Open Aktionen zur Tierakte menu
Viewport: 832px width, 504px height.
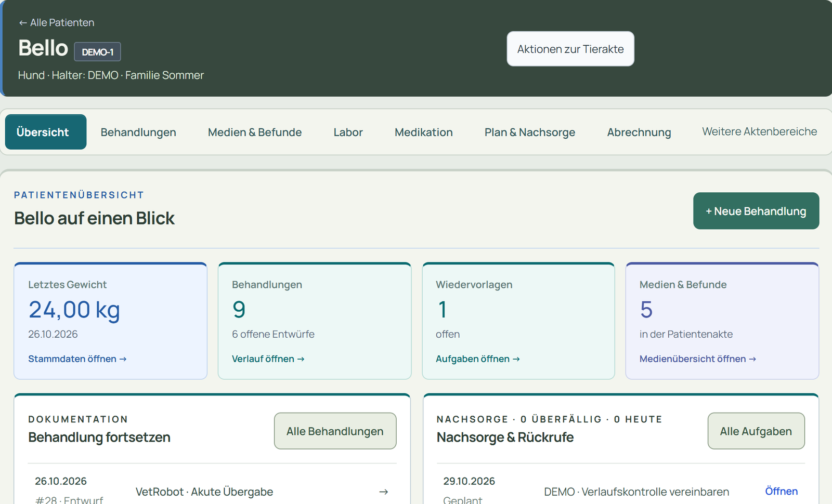click(570, 49)
